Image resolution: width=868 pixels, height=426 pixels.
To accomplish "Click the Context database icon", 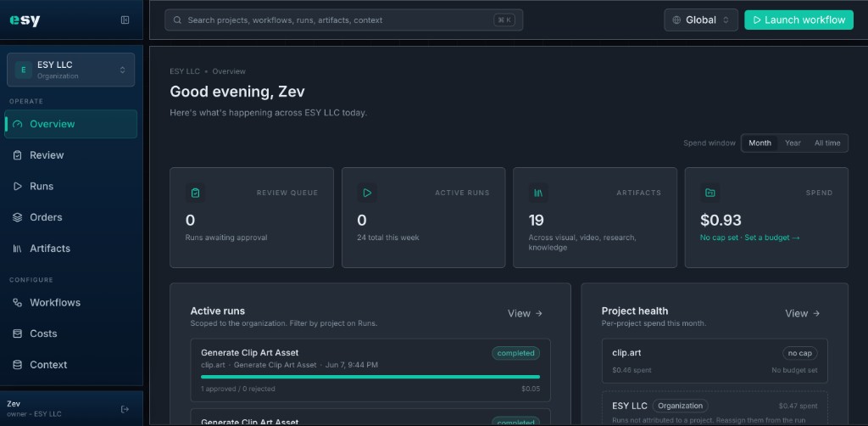I will pyautogui.click(x=17, y=365).
